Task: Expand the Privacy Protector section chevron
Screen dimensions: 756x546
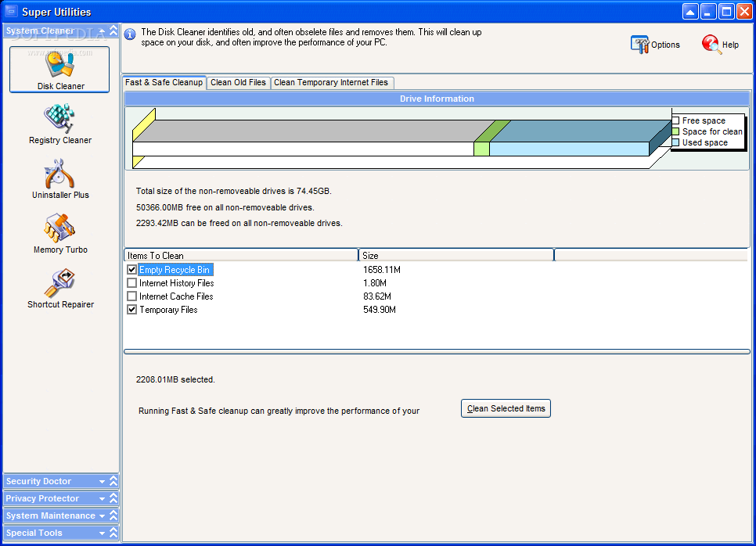Action: [x=113, y=498]
